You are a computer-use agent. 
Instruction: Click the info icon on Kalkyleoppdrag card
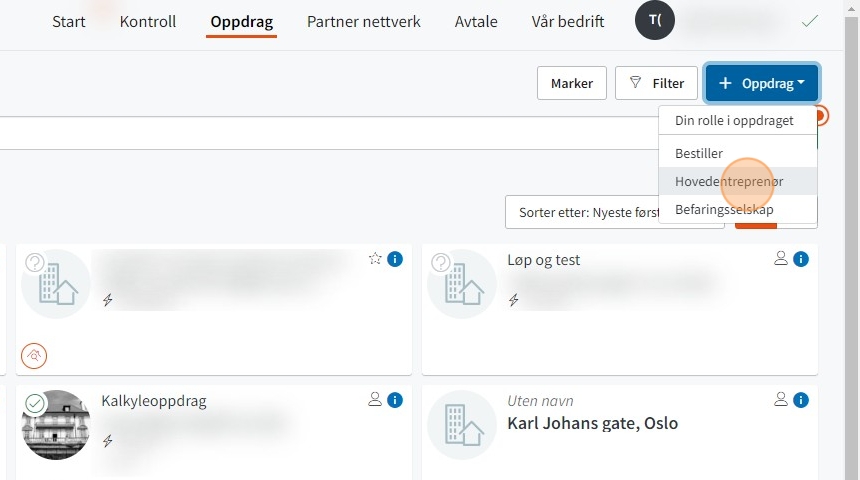(395, 400)
